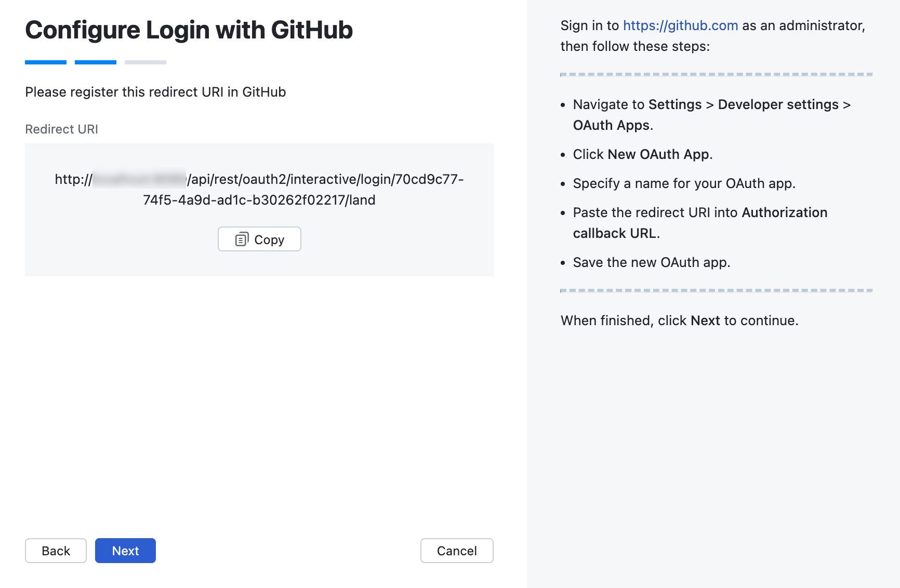Click the 'Configure Login with GitHub' heading
This screenshot has width=900, height=588.
coord(189,30)
